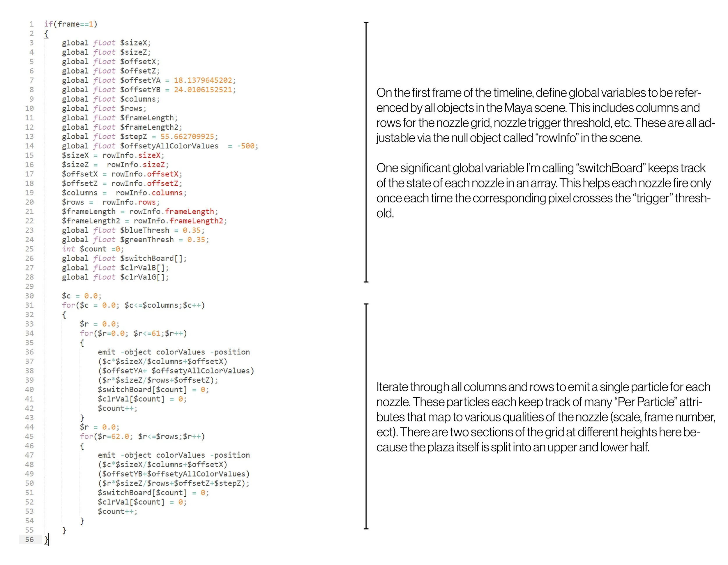The width and height of the screenshot is (728, 565).
Task: Click line number 56 in the gutter
Action: tap(29, 539)
